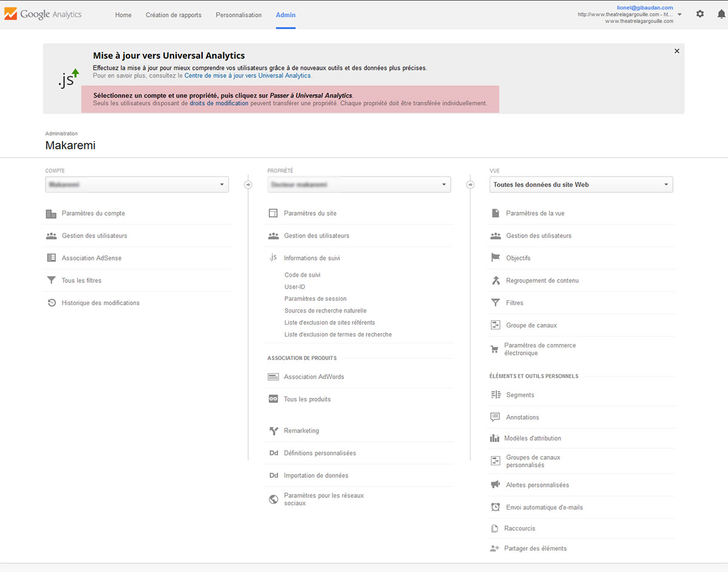
Task: Click the building icon beside Paramètres du compte
Action: point(52,214)
